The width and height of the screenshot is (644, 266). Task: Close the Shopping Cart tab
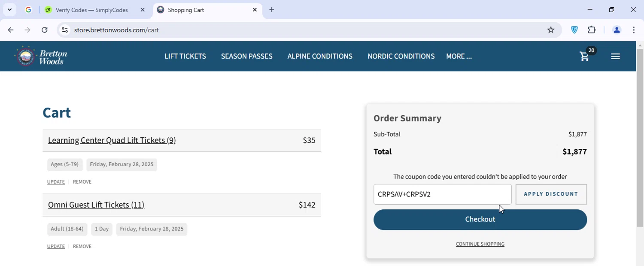tap(255, 10)
